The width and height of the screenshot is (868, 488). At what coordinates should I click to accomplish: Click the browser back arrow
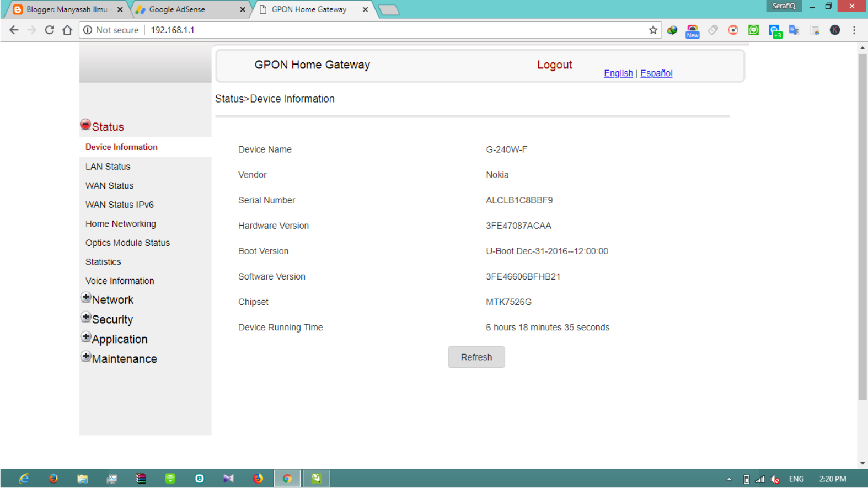tap(14, 30)
